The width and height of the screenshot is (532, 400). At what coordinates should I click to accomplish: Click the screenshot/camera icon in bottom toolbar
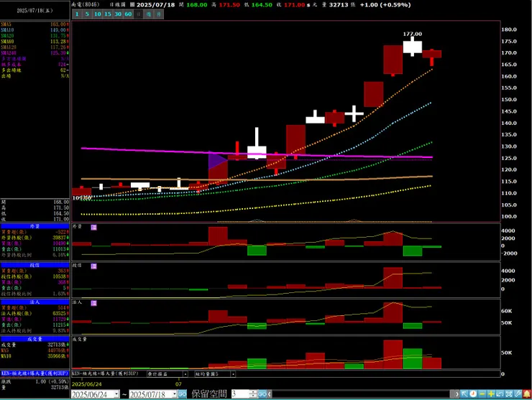click(x=508, y=394)
